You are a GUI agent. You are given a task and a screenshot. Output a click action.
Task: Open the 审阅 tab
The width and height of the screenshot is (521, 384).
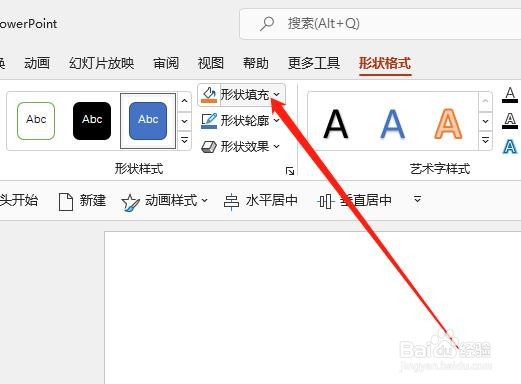[x=166, y=63]
